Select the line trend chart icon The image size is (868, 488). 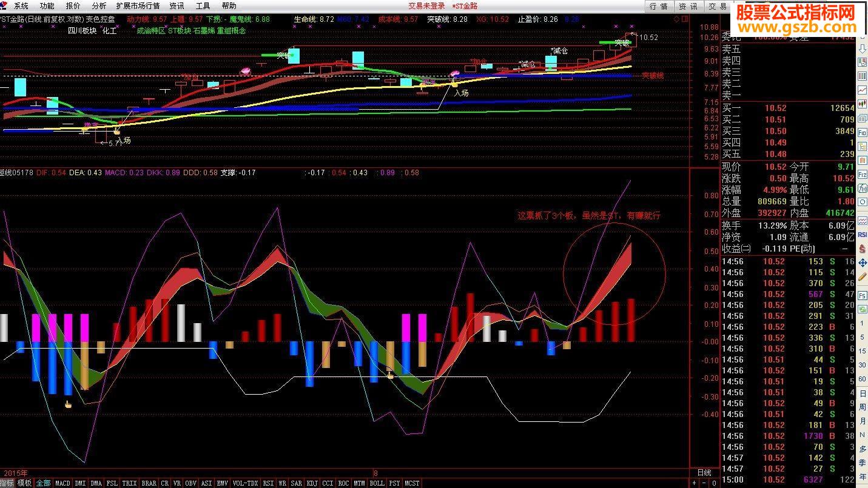[863, 90]
